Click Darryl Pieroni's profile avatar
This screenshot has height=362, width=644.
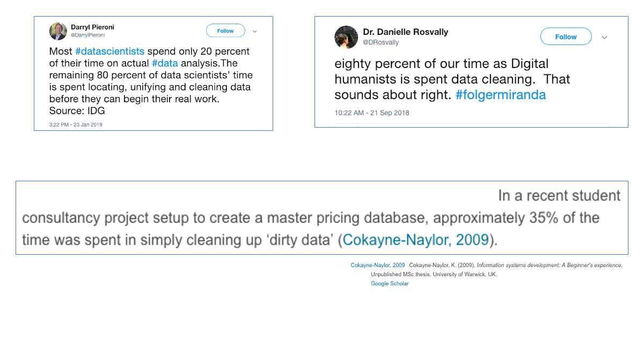[58, 31]
